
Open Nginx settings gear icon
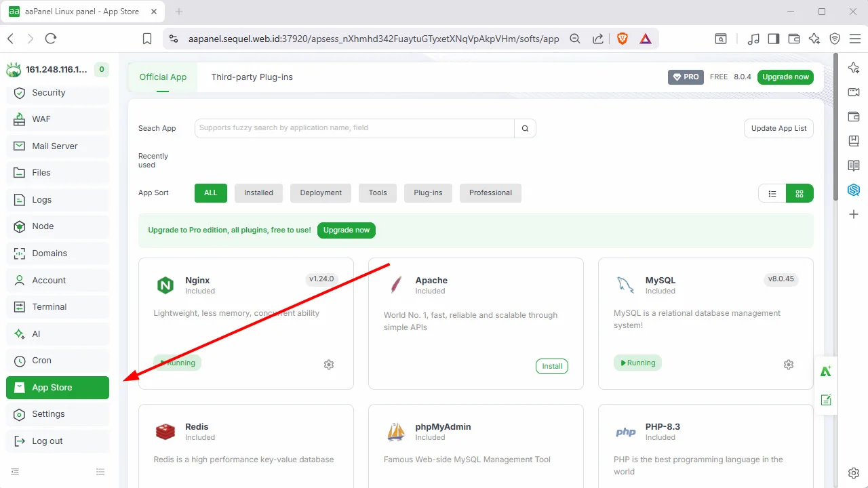329,365
